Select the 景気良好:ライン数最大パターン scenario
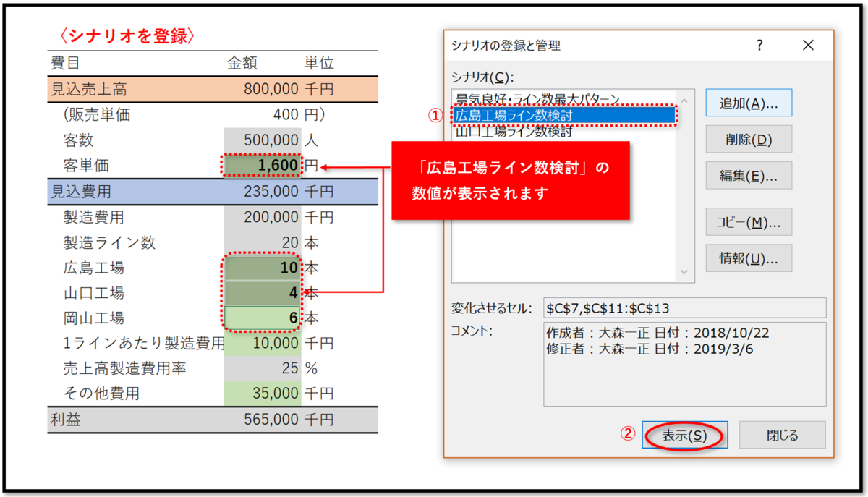The image size is (868, 497). tap(535, 98)
